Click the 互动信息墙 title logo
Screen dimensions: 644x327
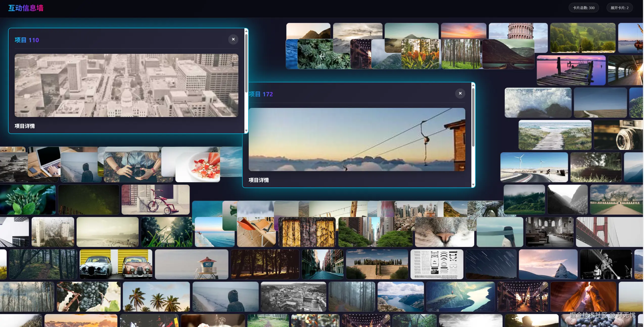click(x=26, y=8)
